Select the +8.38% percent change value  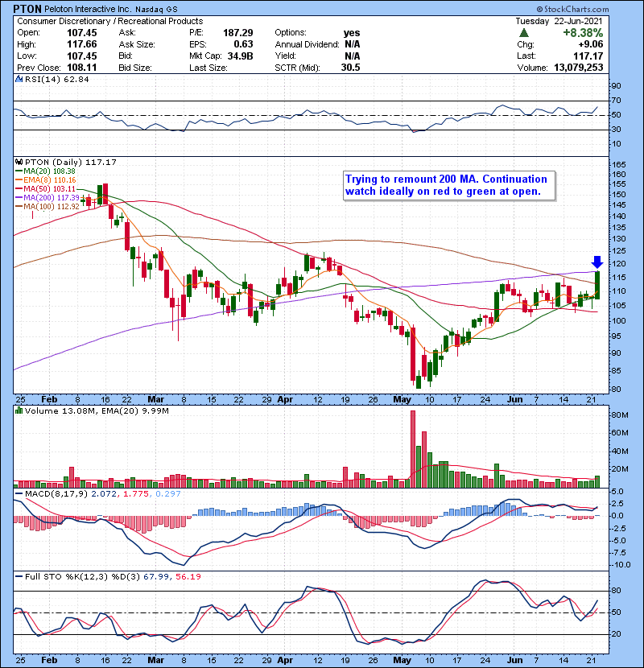click(583, 33)
